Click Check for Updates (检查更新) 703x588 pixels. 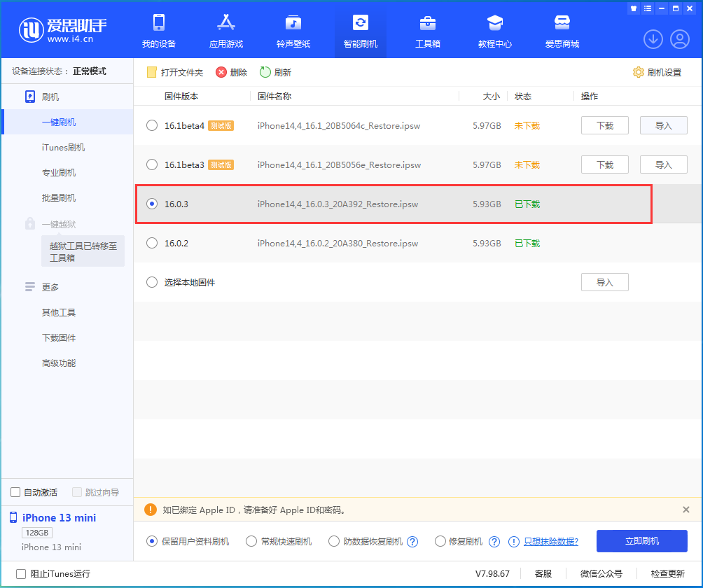667,574
